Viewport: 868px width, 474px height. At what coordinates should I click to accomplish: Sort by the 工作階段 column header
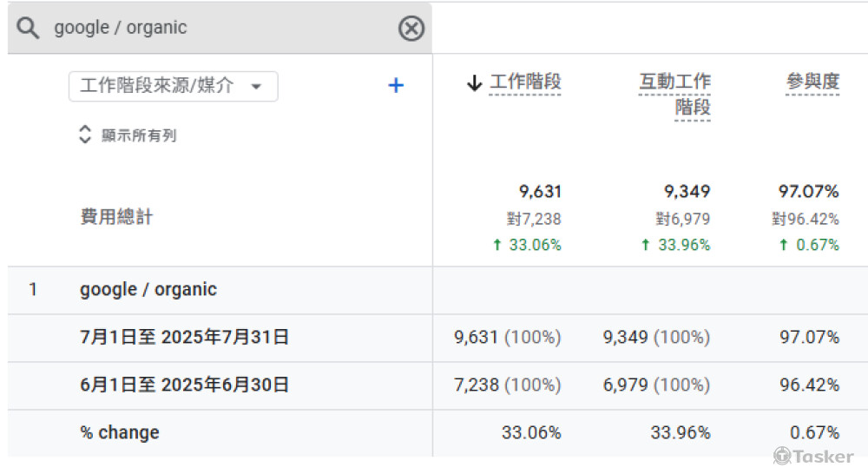click(x=525, y=82)
